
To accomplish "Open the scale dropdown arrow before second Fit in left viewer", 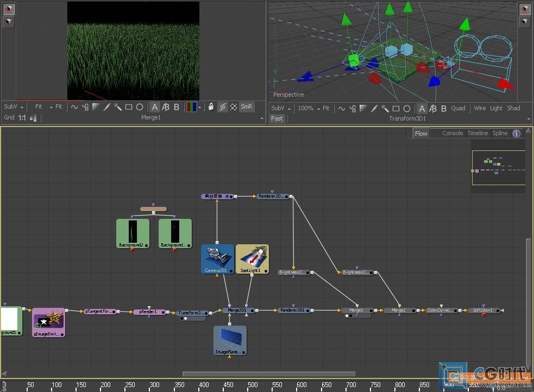I will coord(51,107).
